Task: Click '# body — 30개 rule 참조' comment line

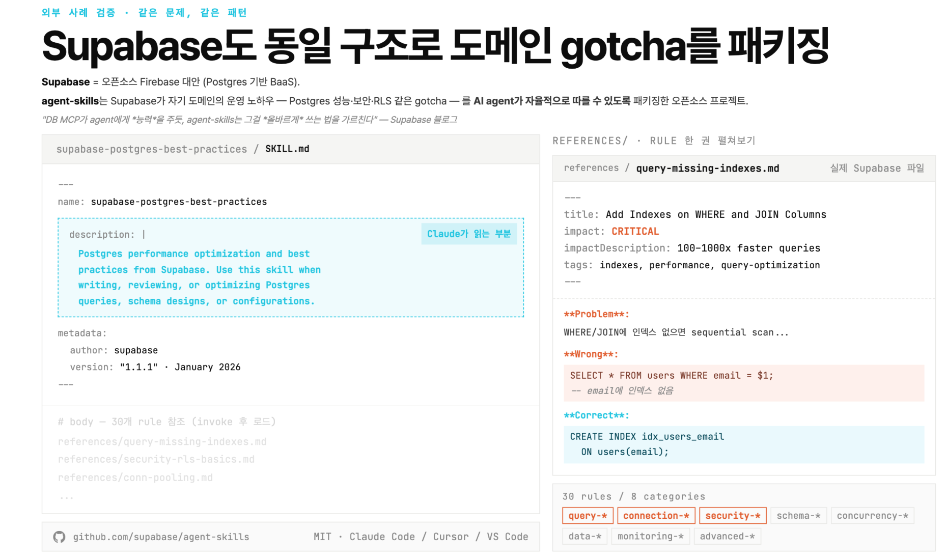Action: (x=166, y=422)
